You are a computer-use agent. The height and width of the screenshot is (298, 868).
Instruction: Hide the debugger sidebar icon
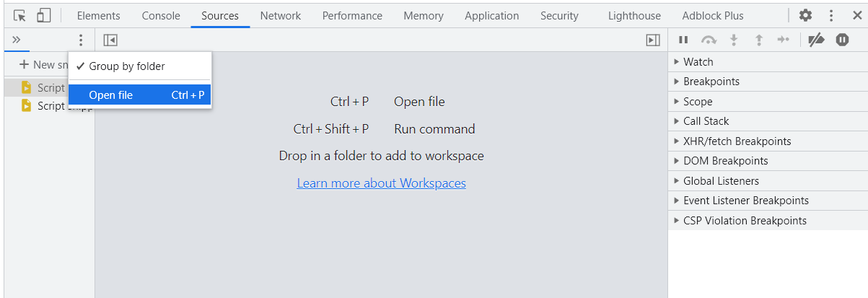pyautogui.click(x=653, y=40)
